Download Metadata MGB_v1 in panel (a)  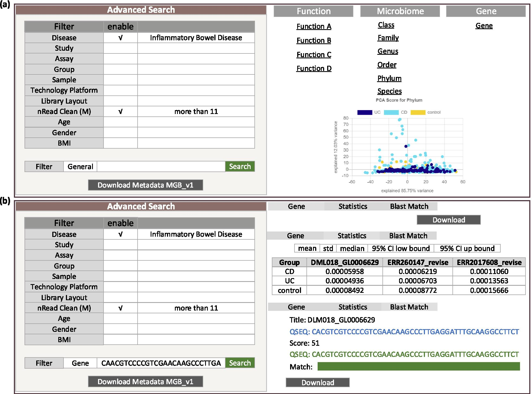145,185
